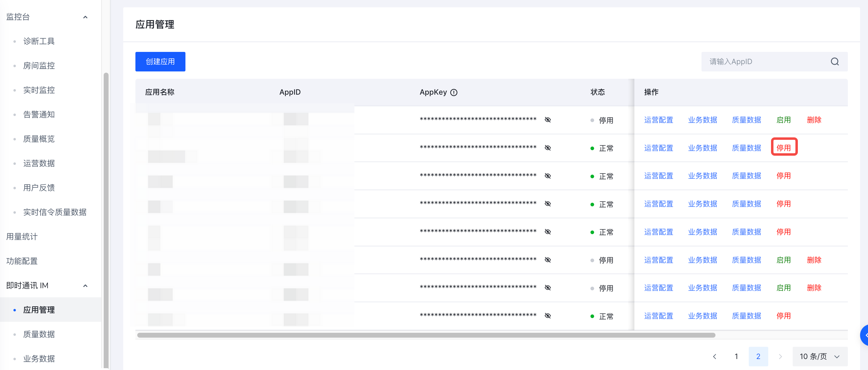Open 用量统计 in the sidebar

[22, 236]
